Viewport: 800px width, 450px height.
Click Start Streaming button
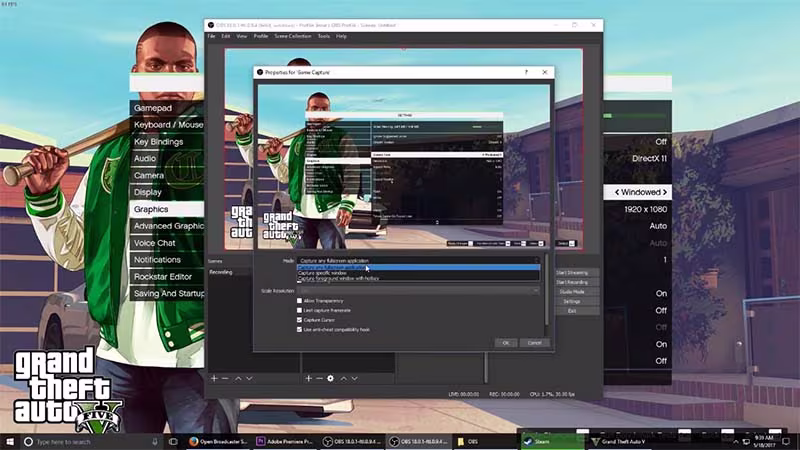click(572, 273)
